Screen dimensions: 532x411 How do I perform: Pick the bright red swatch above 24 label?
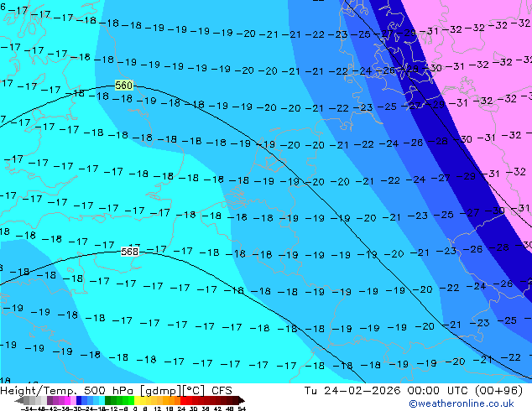pyautogui.click(x=183, y=400)
